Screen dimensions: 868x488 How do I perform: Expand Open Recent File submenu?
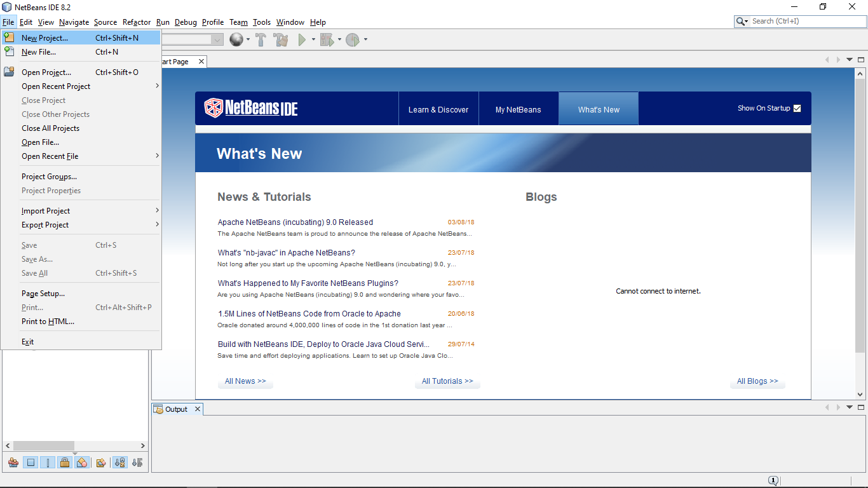81,156
